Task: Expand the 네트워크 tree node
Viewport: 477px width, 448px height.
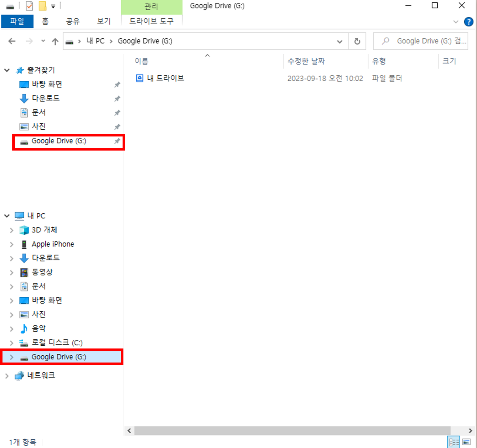Action: coord(7,376)
